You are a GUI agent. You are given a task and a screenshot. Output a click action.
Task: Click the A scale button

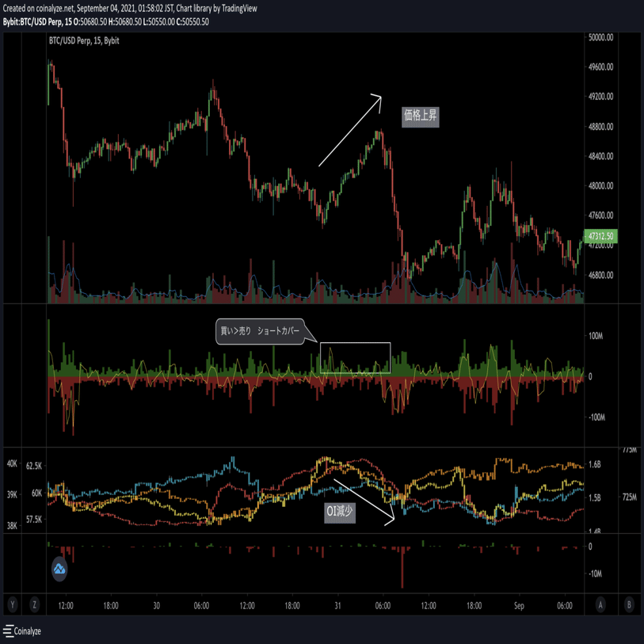[x=600, y=604]
